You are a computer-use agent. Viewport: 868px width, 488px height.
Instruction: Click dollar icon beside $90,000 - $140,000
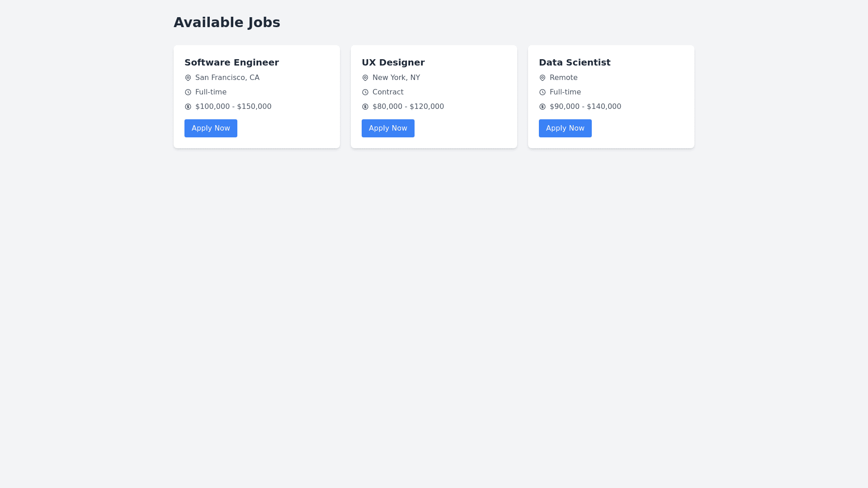[542, 107]
